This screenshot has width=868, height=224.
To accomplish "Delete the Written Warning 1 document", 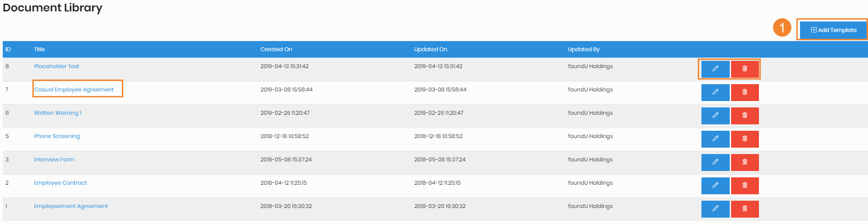I will coord(744,116).
